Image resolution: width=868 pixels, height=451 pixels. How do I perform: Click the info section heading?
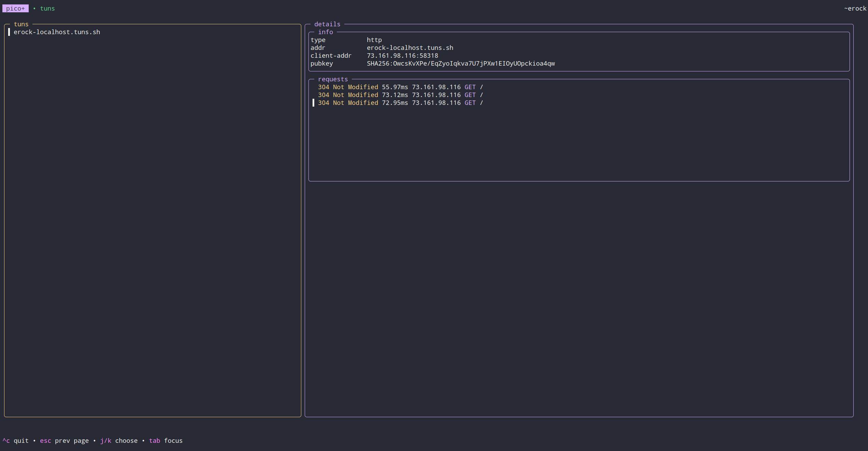click(x=325, y=32)
